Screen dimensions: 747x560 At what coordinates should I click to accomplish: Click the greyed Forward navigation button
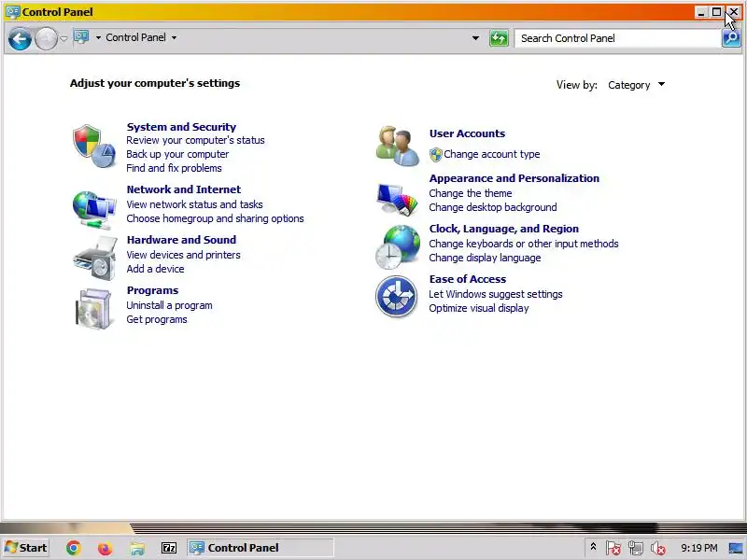pyautogui.click(x=46, y=39)
